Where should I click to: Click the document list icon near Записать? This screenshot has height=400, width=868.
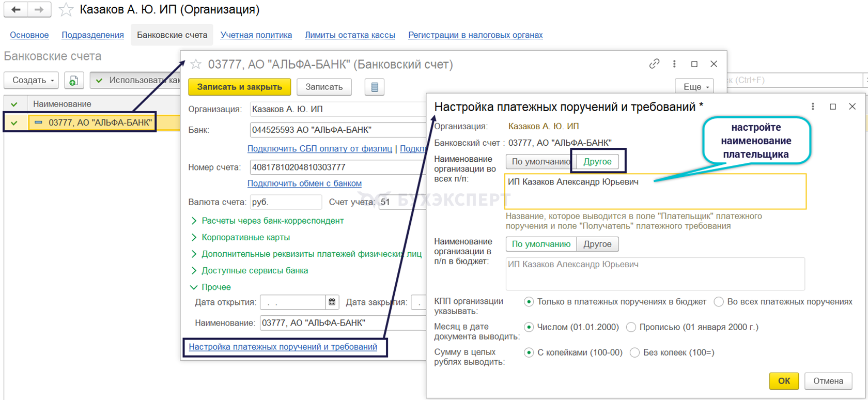pyautogui.click(x=375, y=87)
